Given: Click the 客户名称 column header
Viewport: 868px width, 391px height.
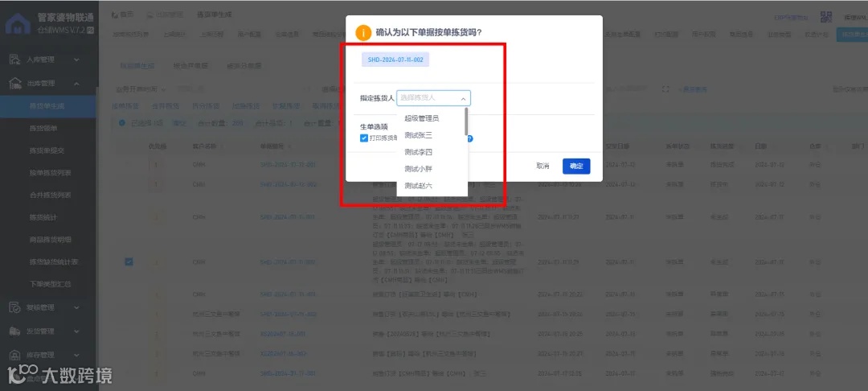Looking at the screenshot, I should [206, 146].
